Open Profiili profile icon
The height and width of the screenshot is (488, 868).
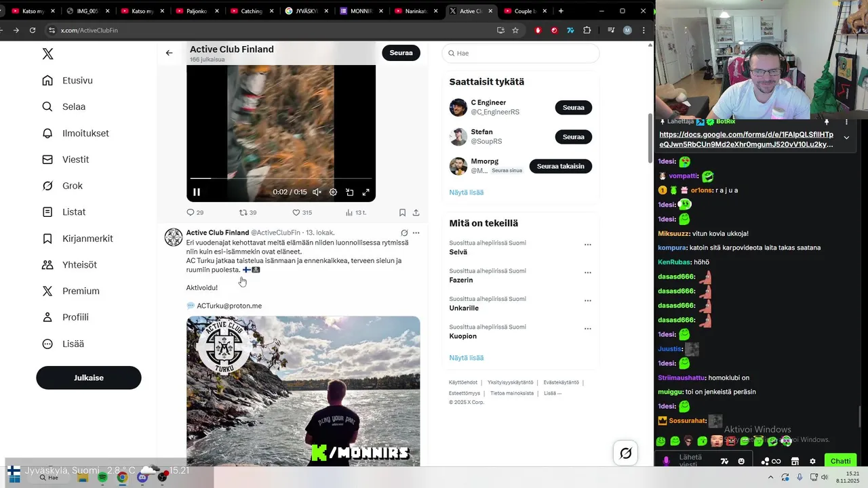point(47,317)
